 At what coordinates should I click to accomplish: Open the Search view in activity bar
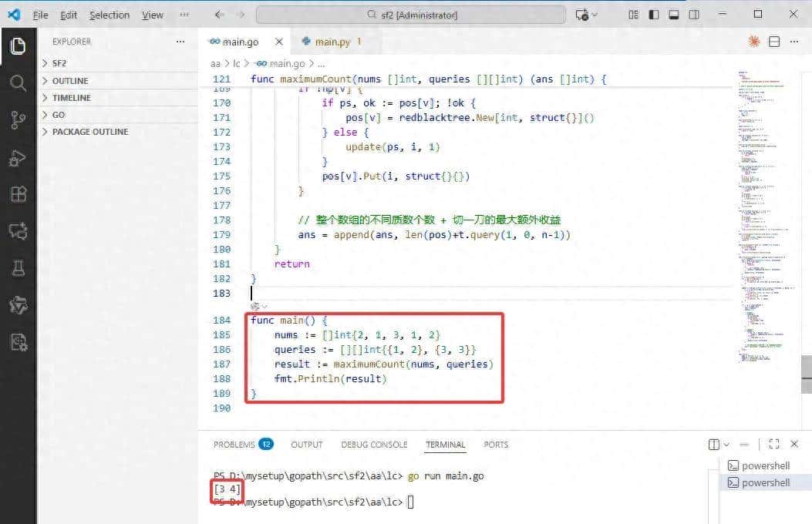tap(18, 82)
